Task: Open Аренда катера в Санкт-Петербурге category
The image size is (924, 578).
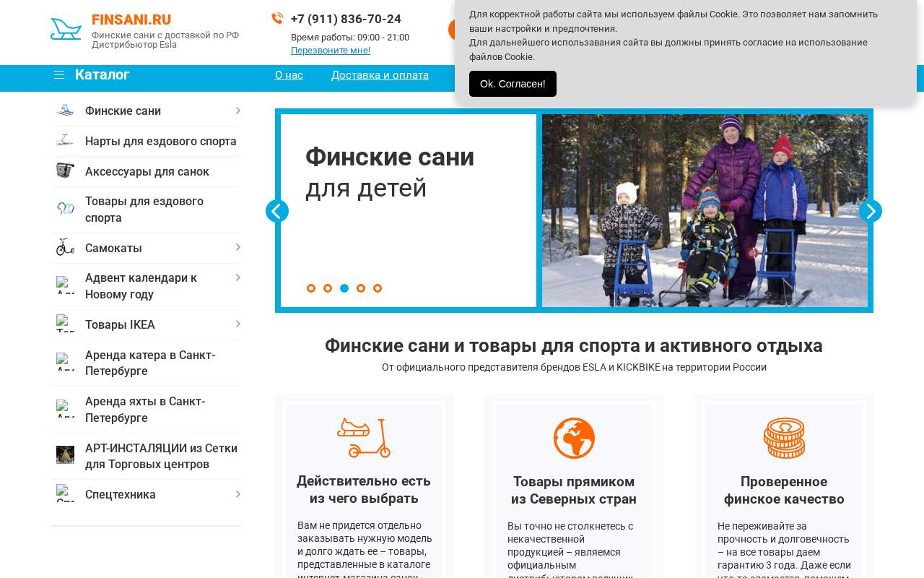Action: (x=150, y=363)
